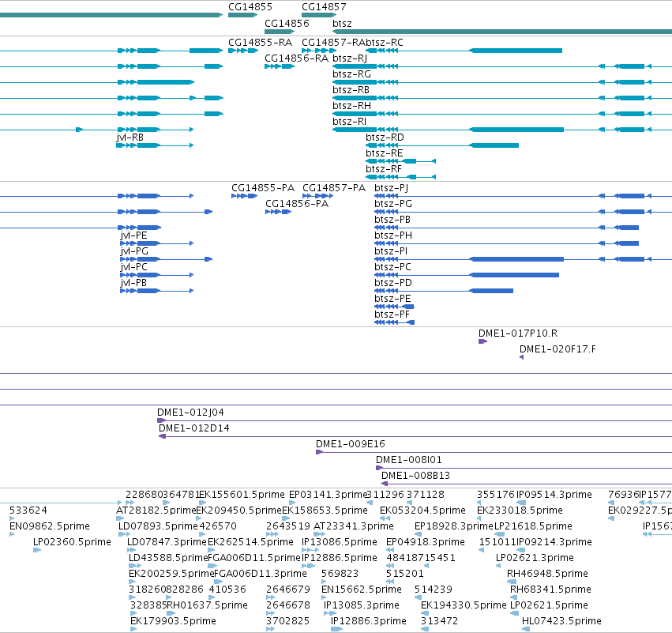Select the btsz gene bar glyph
The width and height of the screenshot is (672, 633).
click(502, 32)
